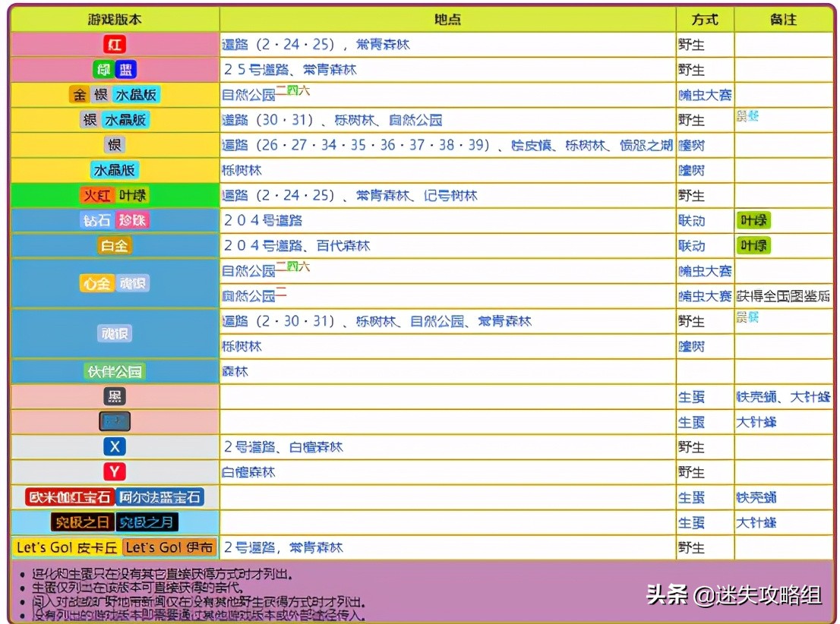The width and height of the screenshot is (840, 624).
Task: Click the pink 珍珠 version badge
Action: point(132,220)
